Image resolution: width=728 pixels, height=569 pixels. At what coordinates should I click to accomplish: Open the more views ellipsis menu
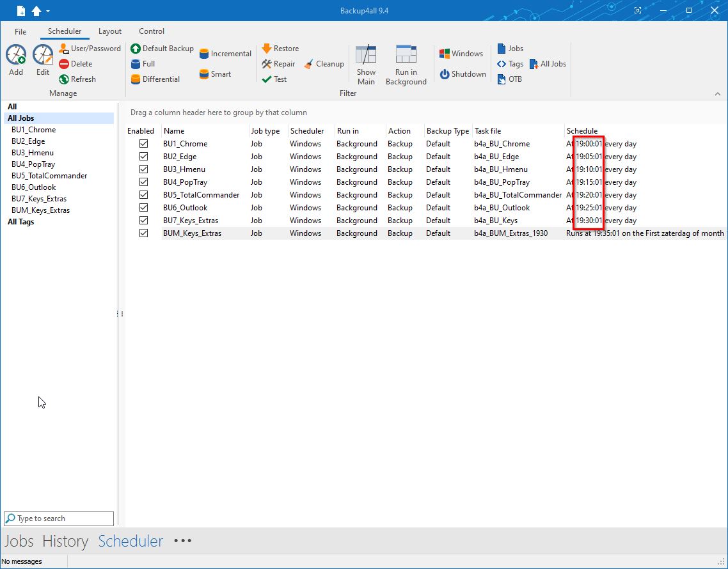pyautogui.click(x=182, y=540)
